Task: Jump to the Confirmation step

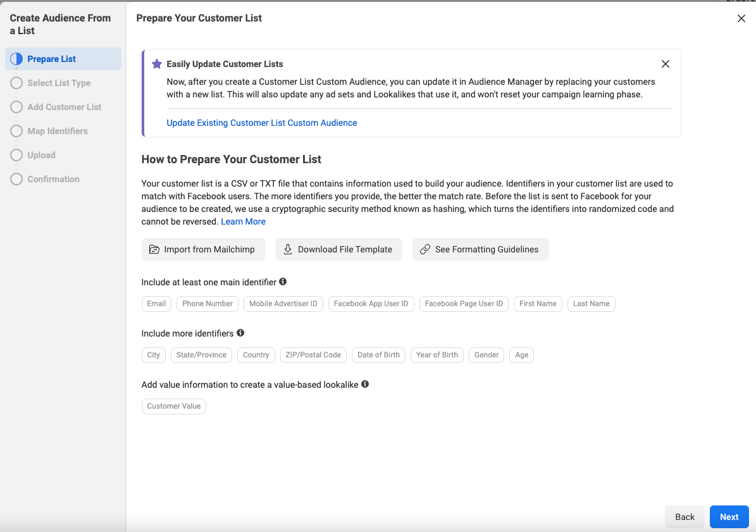Action: [x=53, y=179]
